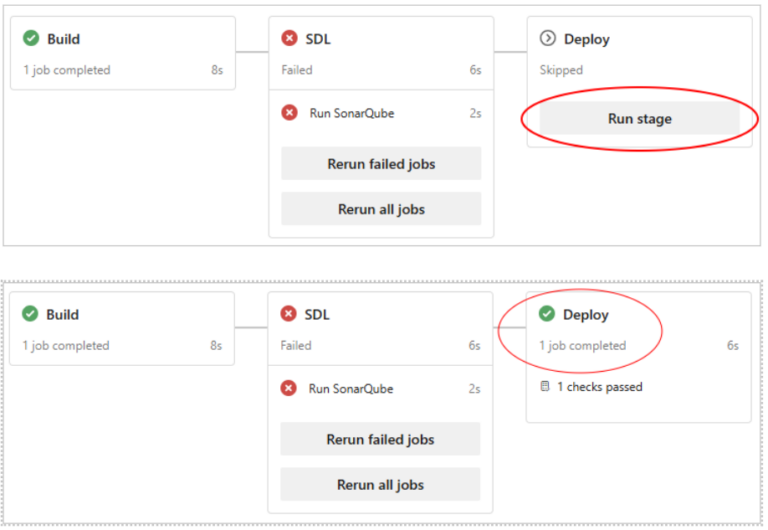Click green success icon on top Build stage

(31, 38)
